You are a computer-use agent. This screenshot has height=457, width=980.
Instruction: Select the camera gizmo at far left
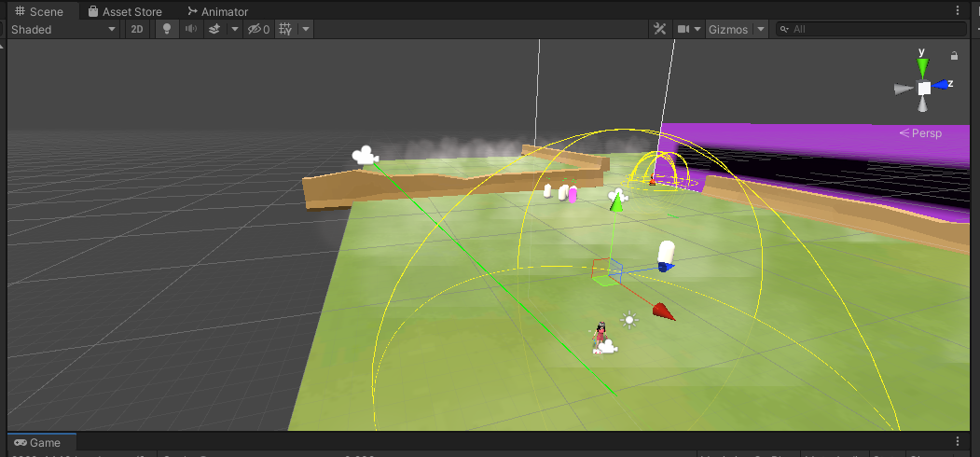point(365,155)
